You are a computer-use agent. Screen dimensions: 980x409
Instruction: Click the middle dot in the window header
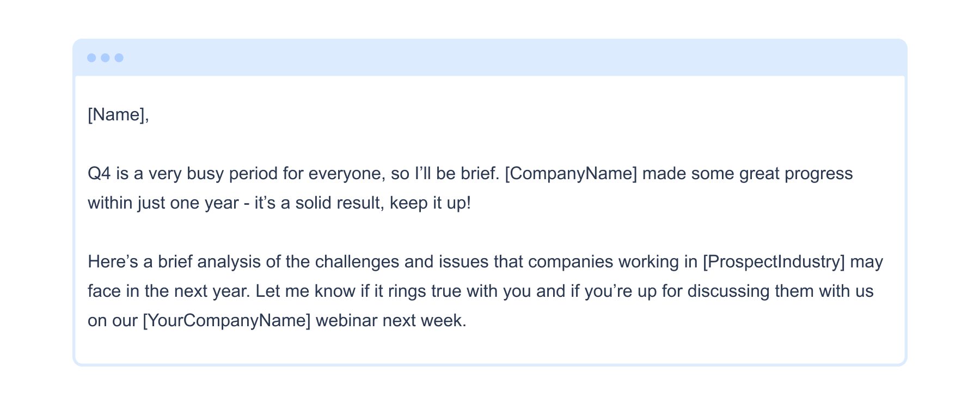(105, 58)
